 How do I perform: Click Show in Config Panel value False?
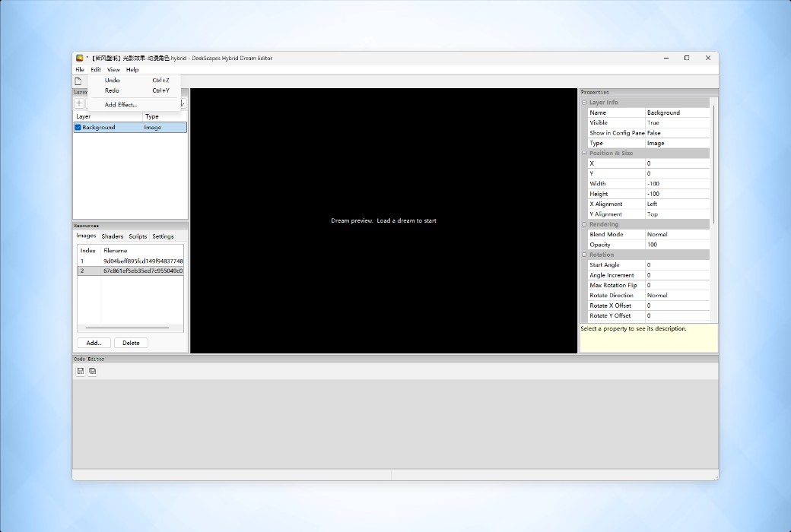tap(678, 133)
